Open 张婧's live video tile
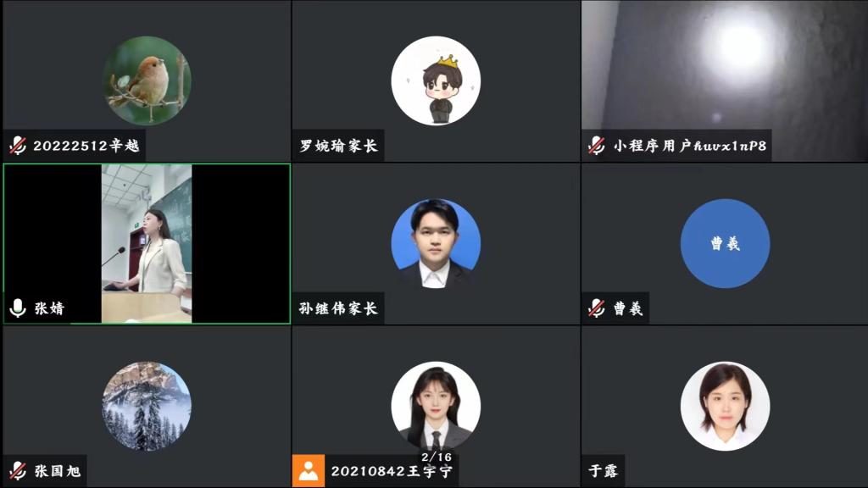The height and width of the screenshot is (488, 868). 147,243
